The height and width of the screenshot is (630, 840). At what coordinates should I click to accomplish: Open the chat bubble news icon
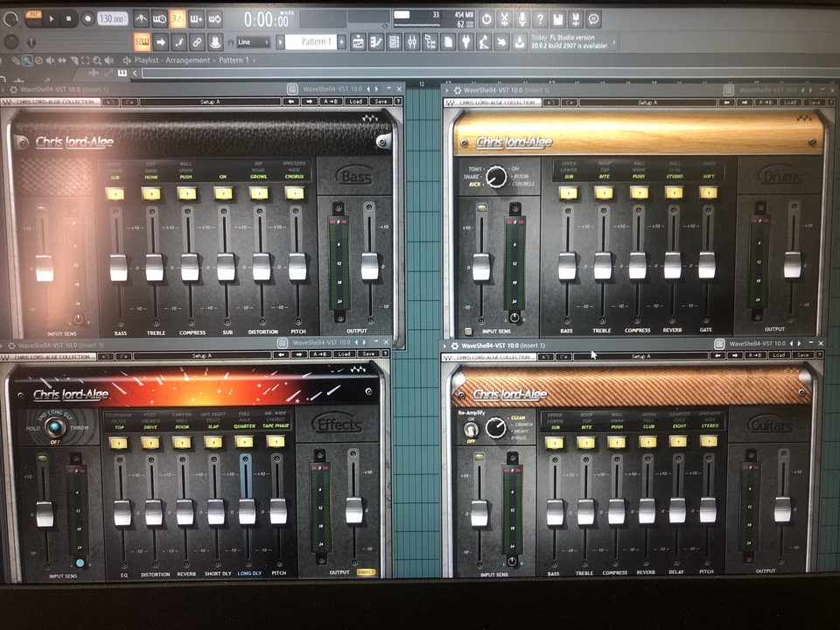click(593, 19)
